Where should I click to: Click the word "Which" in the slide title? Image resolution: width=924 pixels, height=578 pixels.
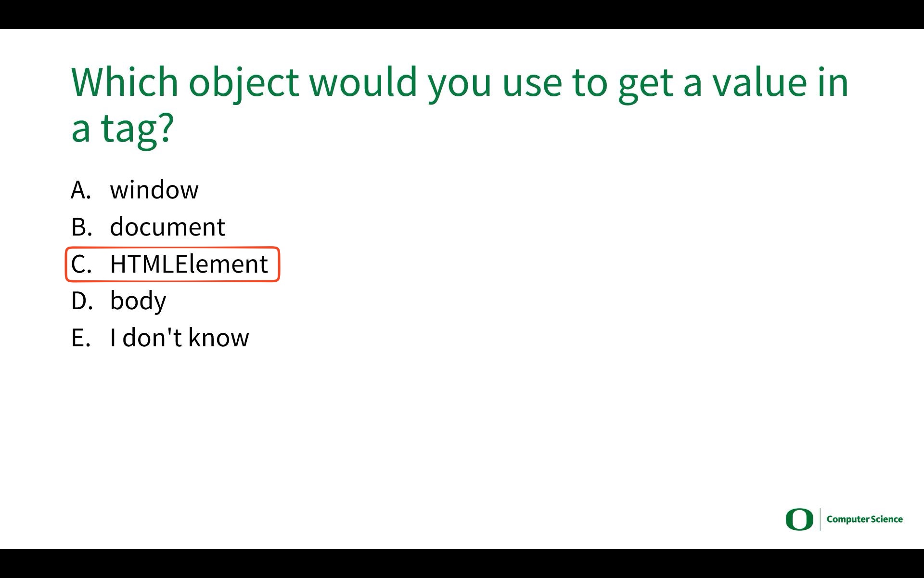[x=125, y=82]
